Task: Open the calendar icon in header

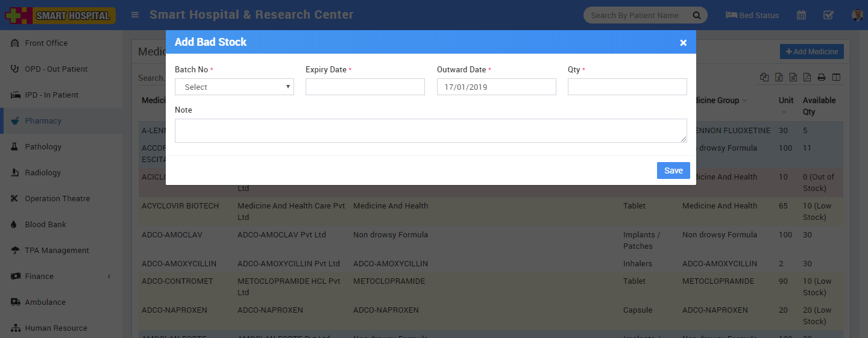Action: pos(801,16)
